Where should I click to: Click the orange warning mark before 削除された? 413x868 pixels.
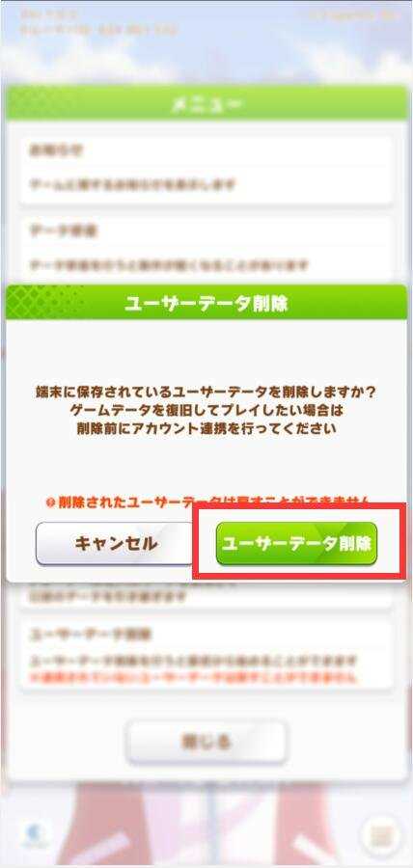click(48, 502)
